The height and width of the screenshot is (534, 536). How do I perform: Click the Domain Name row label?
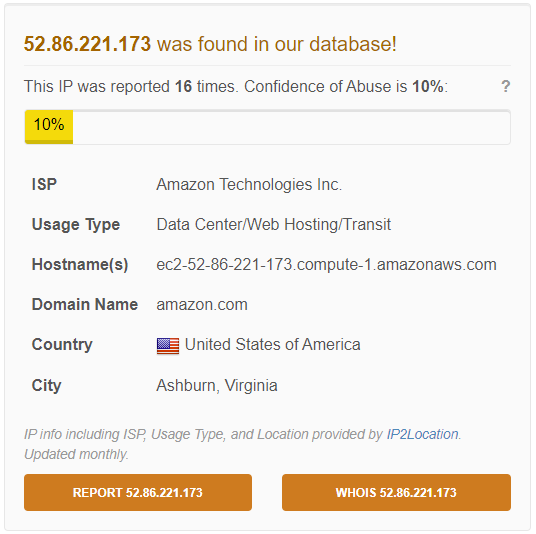(x=85, y=305)
